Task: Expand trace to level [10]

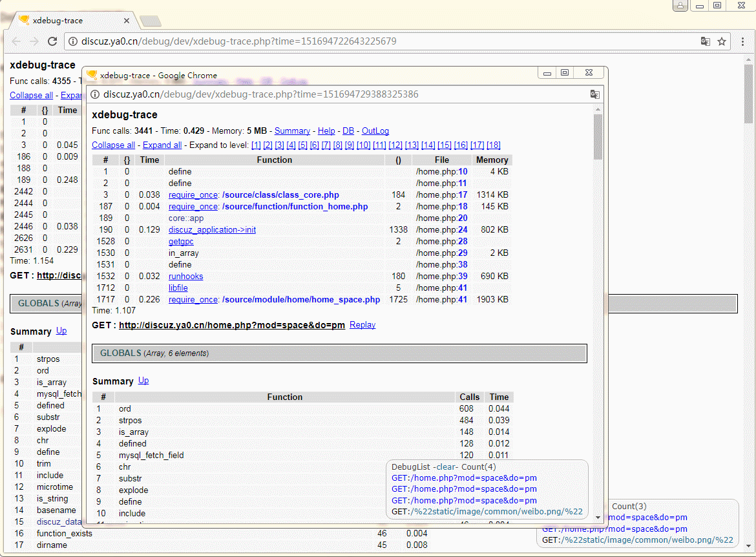Action: 364,145
